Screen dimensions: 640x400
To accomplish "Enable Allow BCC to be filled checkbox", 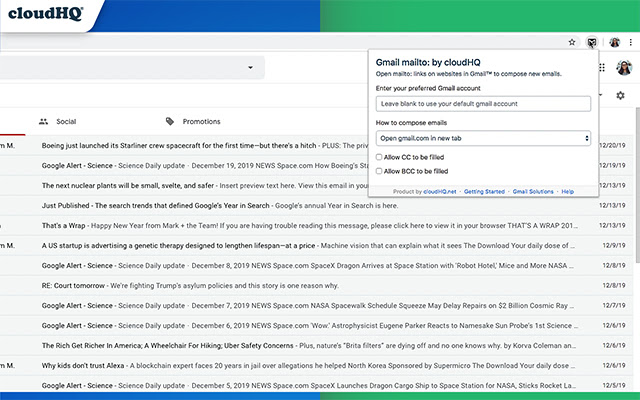I will click(379, 171).
